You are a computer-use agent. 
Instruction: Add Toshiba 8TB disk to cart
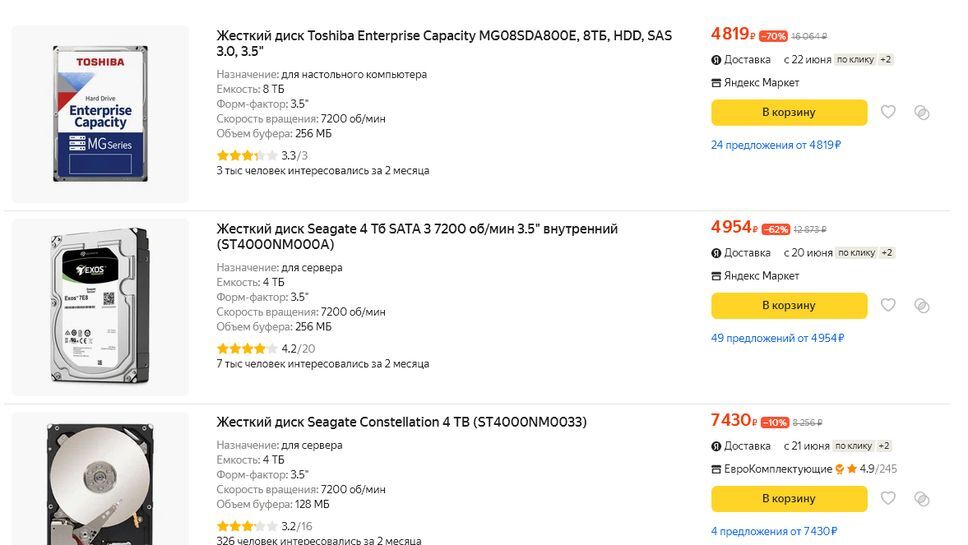788,112
